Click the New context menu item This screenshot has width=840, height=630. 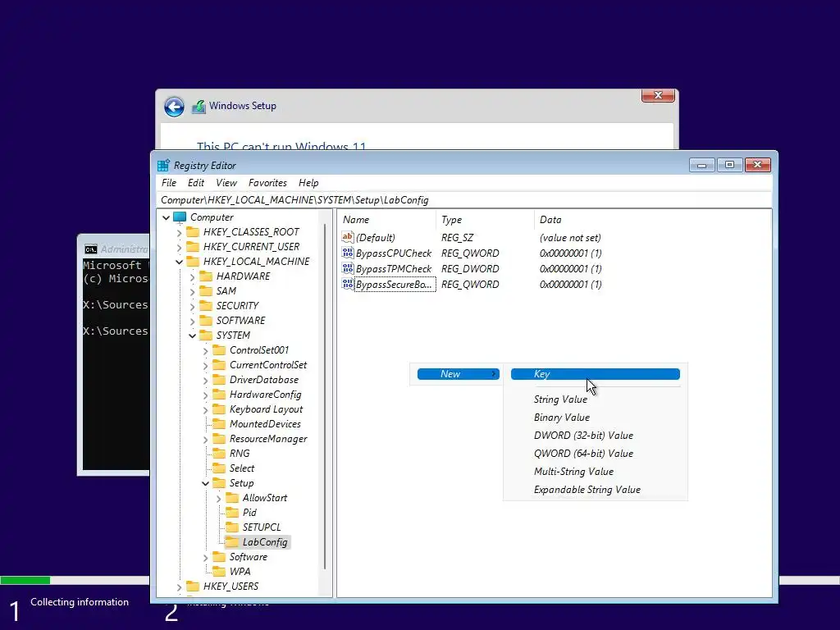pyautogui.click(x=458, y=374)
